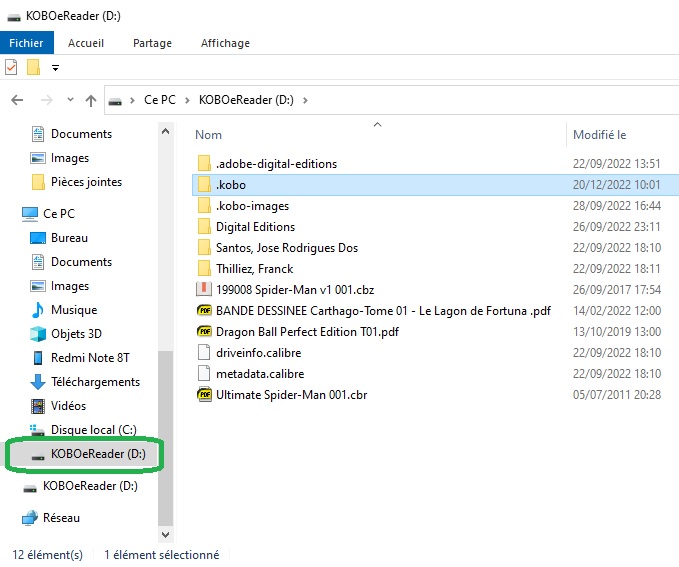The width and height of the screenshot is (679, 567).
Task: Expand the chevron before Ce PC breadcrumb
Action: [132, 100]
